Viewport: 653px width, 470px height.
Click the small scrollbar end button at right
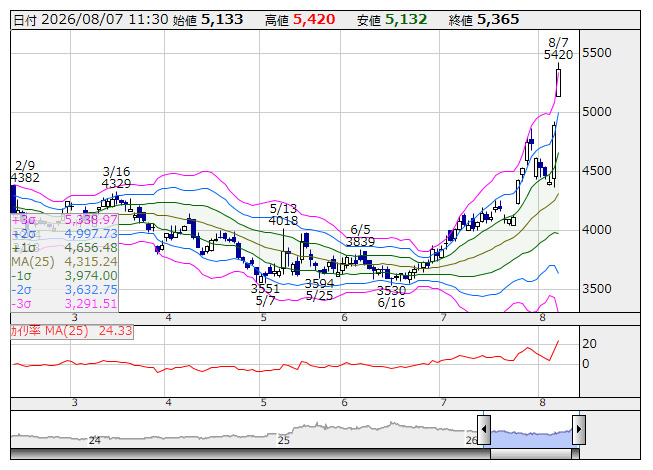point(576,454)
